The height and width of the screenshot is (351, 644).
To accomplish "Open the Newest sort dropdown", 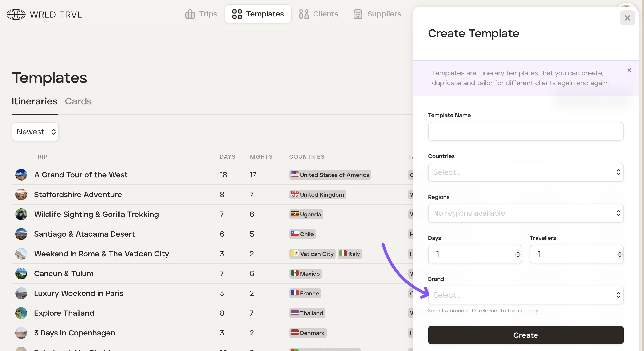I will pos(35,132).
